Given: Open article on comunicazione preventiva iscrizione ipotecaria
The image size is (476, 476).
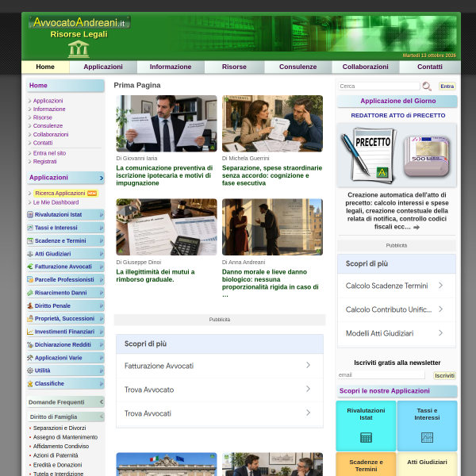Looking at the screenshot, I should 164,175.
